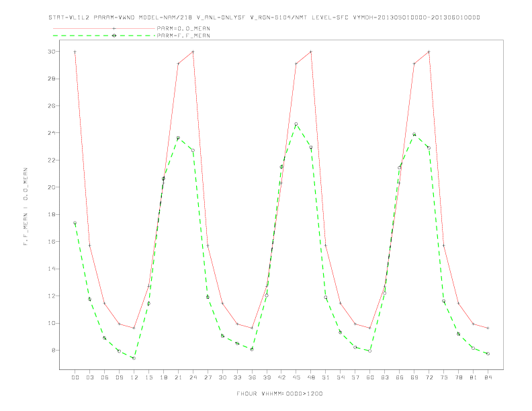Click the dashed green legend line sample

104,36
